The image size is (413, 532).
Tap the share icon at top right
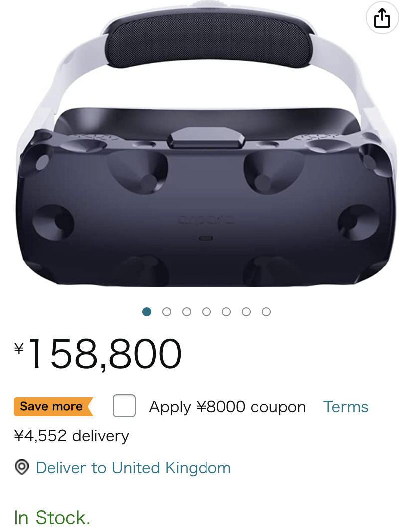pos(382,18)
